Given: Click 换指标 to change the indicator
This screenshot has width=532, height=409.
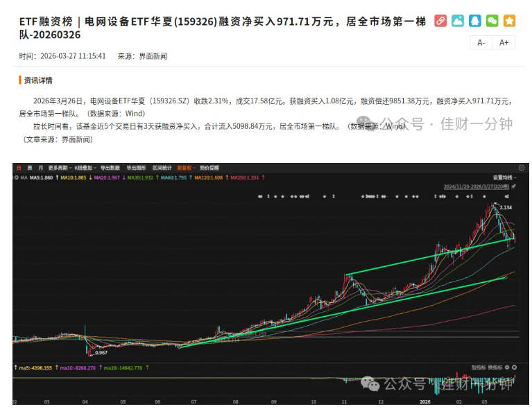Looking at the screenshot, I should click(495, 367).
